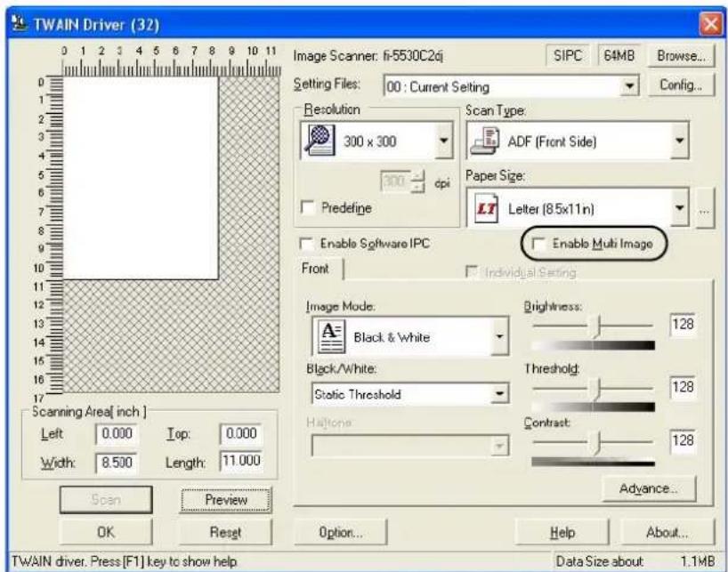728x572 pixels.
Task: Click the white scan preview page area
Action: click(141, 178)
